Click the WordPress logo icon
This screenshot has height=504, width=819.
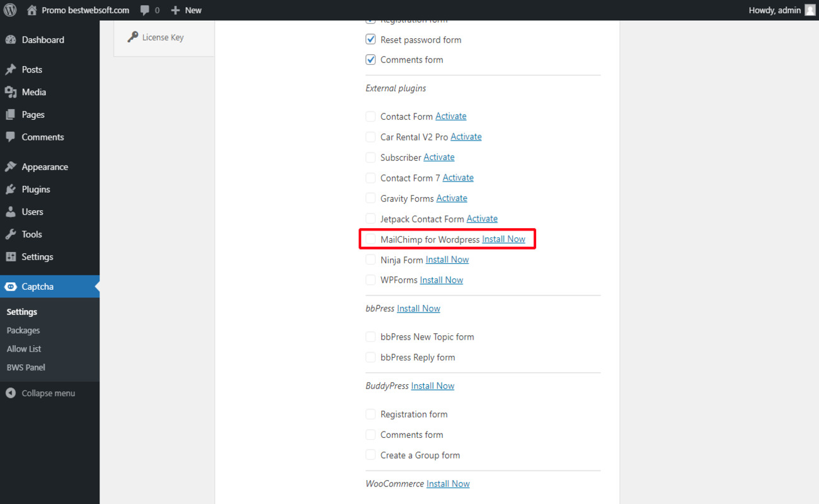coord(10,10)
